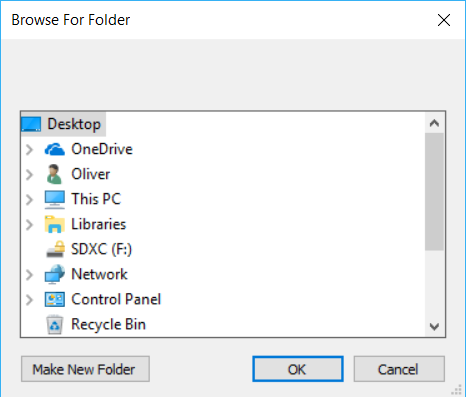
Task: Expand the Control Panel chevron
Action: (29, 300)
